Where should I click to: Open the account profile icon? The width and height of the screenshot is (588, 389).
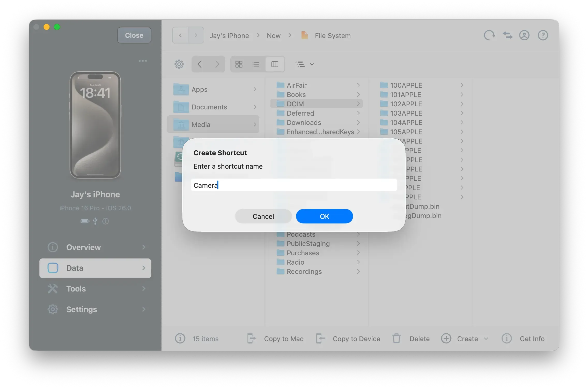pos(524,35)
